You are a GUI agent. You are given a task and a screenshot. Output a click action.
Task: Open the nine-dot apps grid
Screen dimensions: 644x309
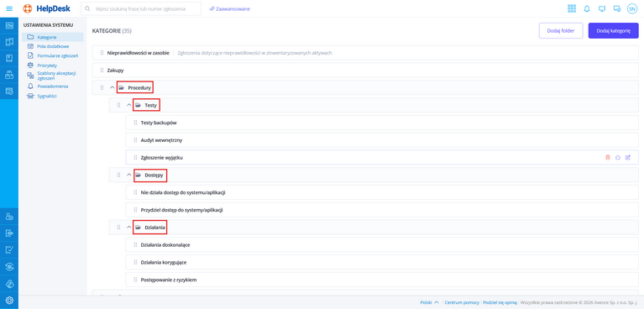572,8
